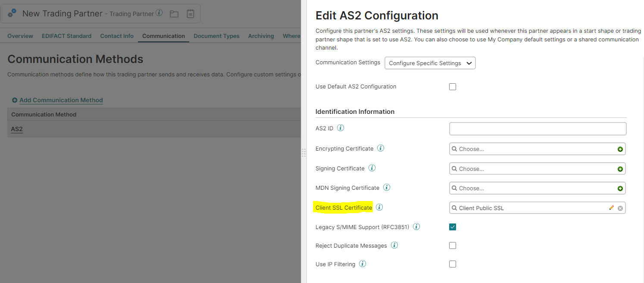Open the folder icon beside New Trading Partner
This screenshot has width=644, height=283.
tap(174, 14)
